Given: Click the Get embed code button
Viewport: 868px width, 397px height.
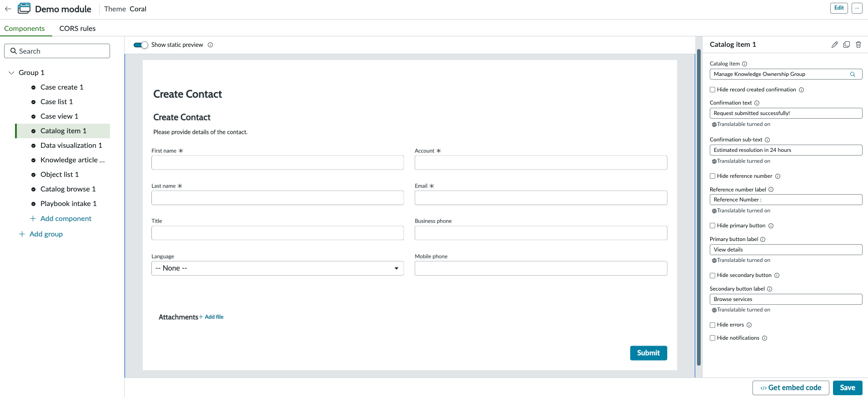Looking at the screenshot, I should 791,388.
